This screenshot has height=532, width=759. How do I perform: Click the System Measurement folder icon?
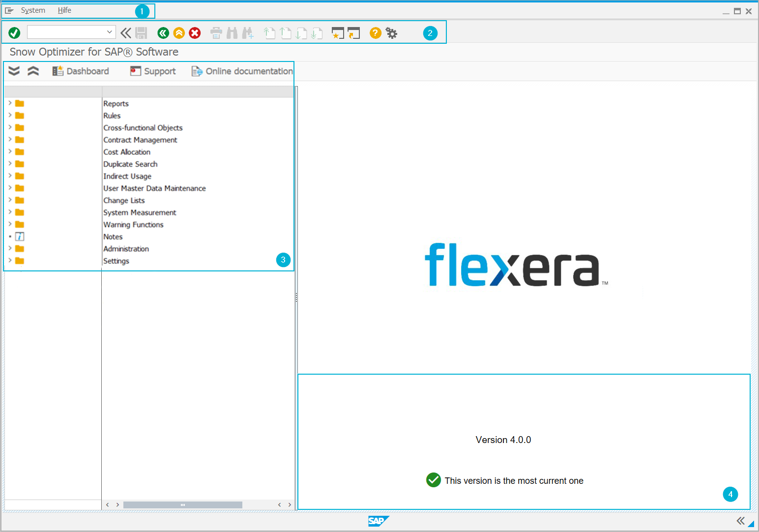tap(20, 212)
